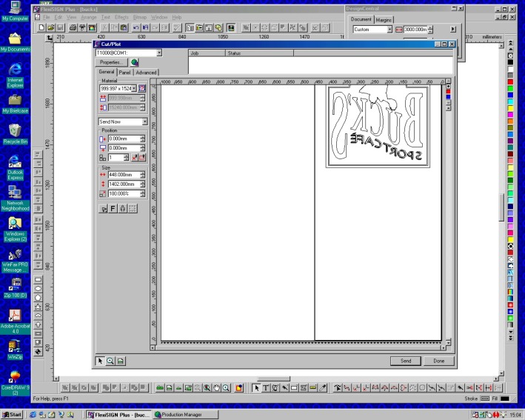Image resolution: width=525 pixels, height=420 pixels.
Task: Expand the material size 999.997 x 1524 dropdown
Action: 134,88
